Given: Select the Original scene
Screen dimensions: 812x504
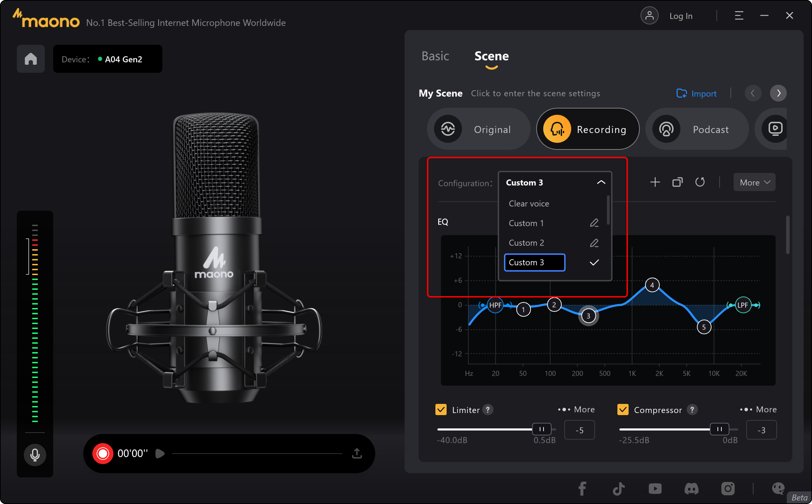Looking at the screenshot, I should coord(478,129).
